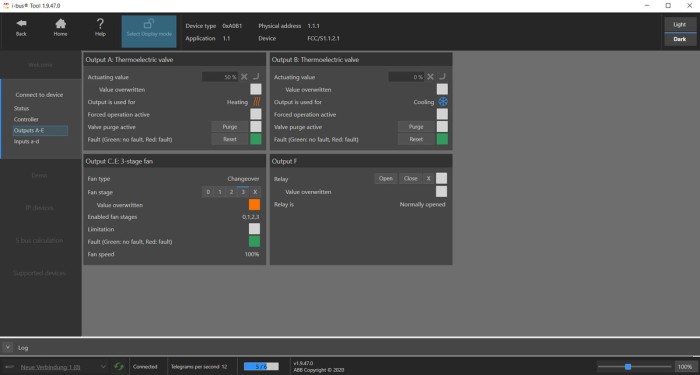Release fan stage override with X

tap(255, 192)
